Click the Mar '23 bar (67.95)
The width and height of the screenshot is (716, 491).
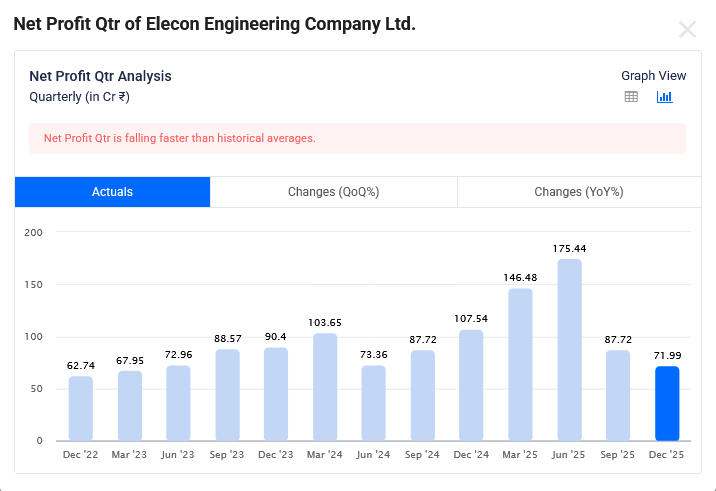coord(130,406)
